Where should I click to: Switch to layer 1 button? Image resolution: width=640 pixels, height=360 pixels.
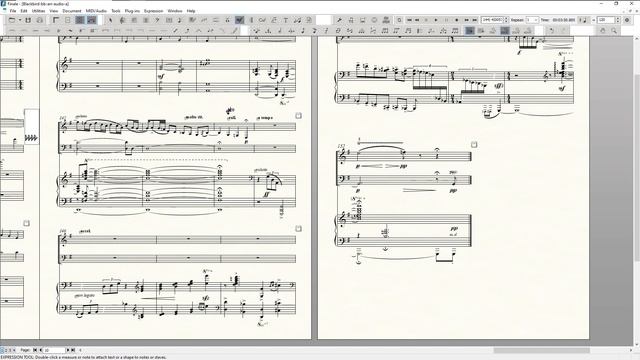coord(2,350)
